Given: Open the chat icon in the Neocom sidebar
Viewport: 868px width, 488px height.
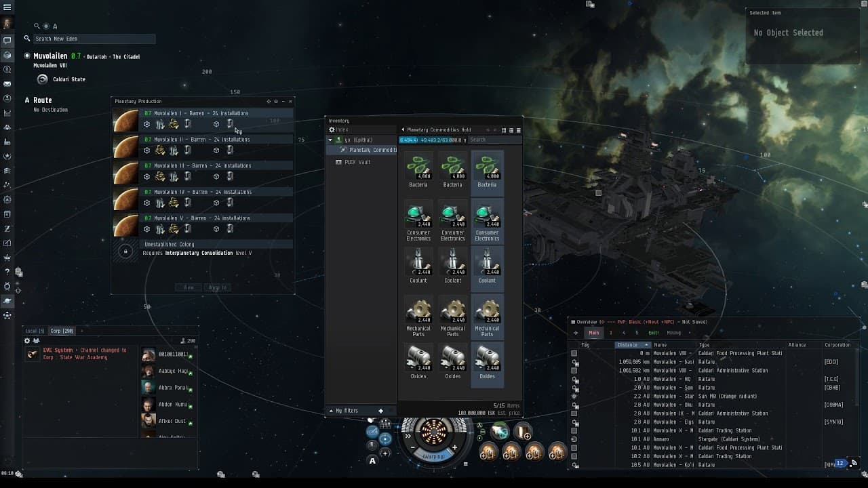Looking at the screenshot, I should click(x=7, y=41).
